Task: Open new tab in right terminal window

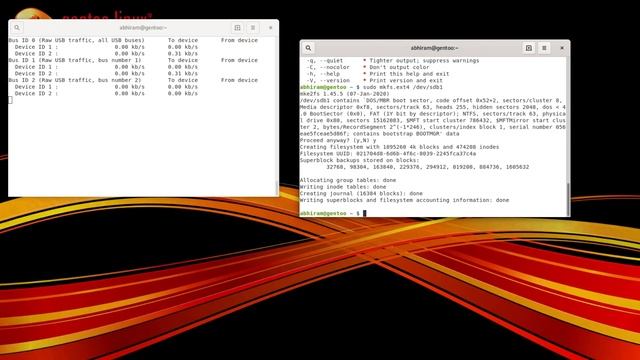Action: tap(529, 48)
